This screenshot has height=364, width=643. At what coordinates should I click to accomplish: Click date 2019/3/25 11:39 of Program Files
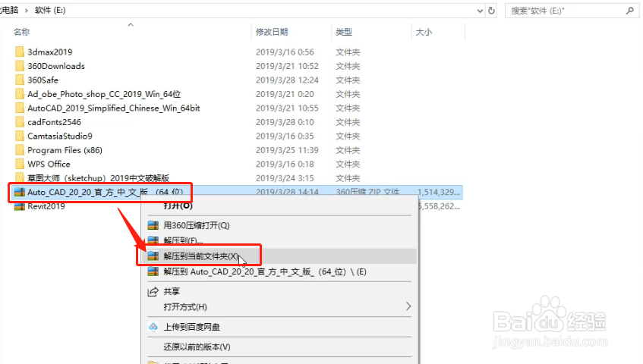[x=287, y=150]
